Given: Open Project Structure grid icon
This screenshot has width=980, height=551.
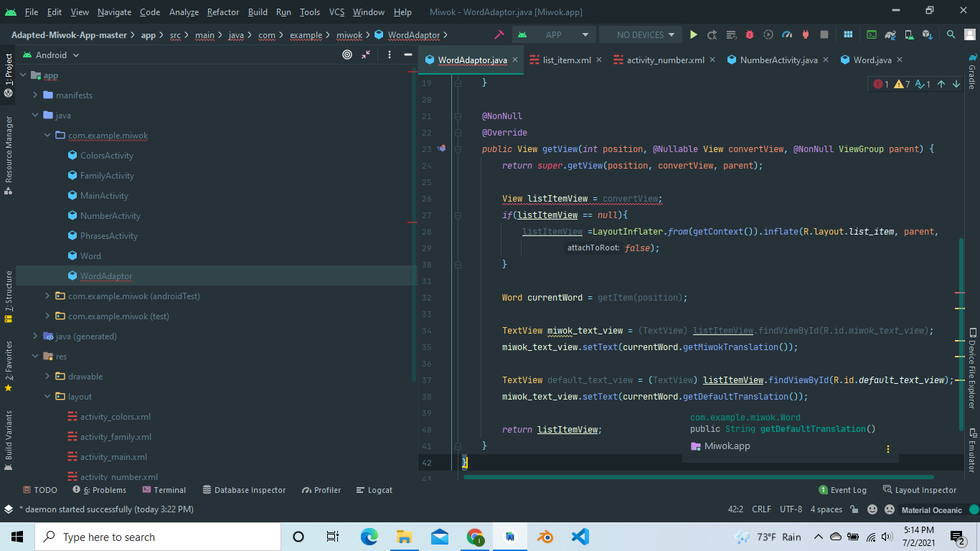Looking at the screenshot, I should [x=848, y=34].
